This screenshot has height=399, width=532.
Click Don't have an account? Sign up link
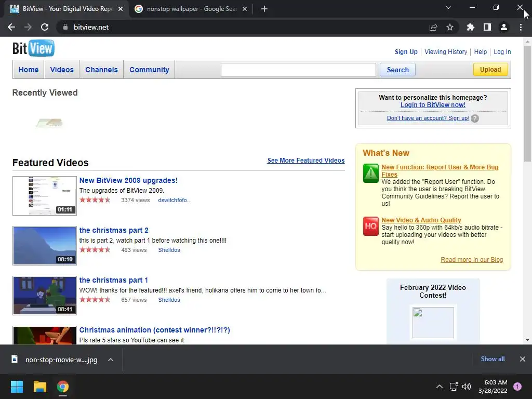pyautogui.click(x=428, y=118)
